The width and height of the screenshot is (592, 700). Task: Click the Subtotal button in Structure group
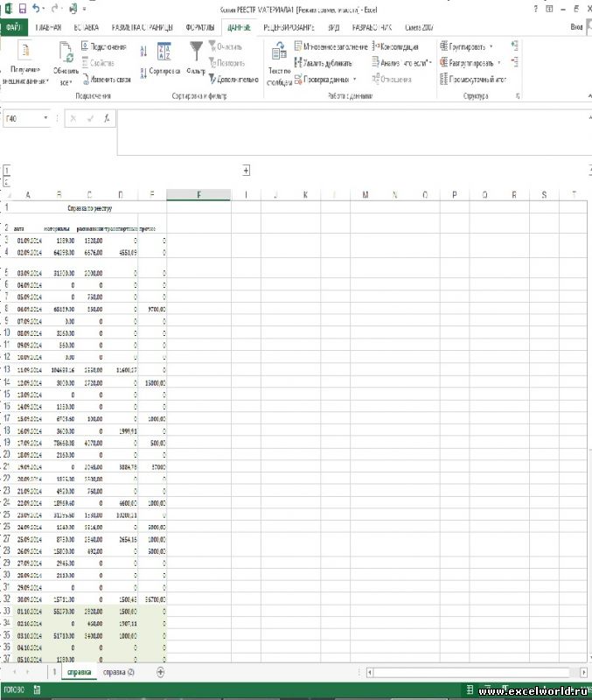coord(473,79)
